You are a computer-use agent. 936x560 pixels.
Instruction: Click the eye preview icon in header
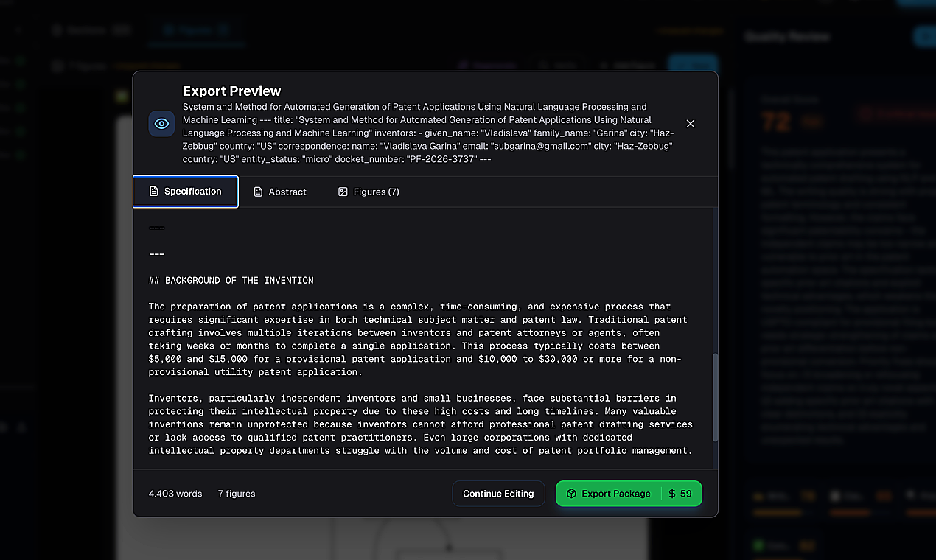click(x=161, y=124)
